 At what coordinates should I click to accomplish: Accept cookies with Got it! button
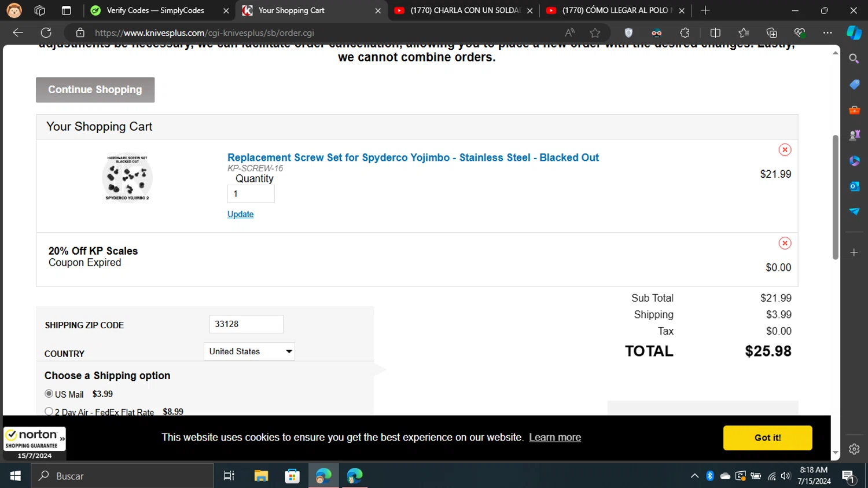[x=768, y=438]
